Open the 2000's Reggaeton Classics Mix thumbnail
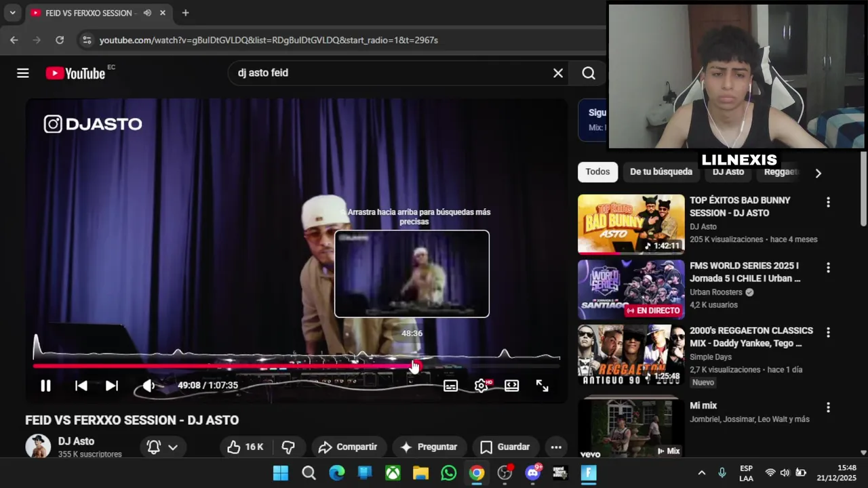 (631, 354)
